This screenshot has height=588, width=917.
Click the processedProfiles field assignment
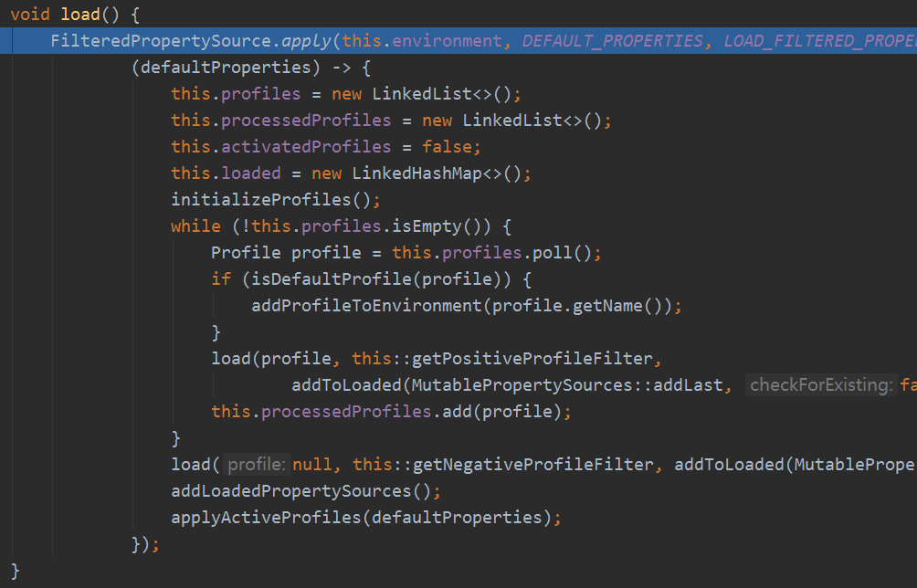[x=306, y=121]
